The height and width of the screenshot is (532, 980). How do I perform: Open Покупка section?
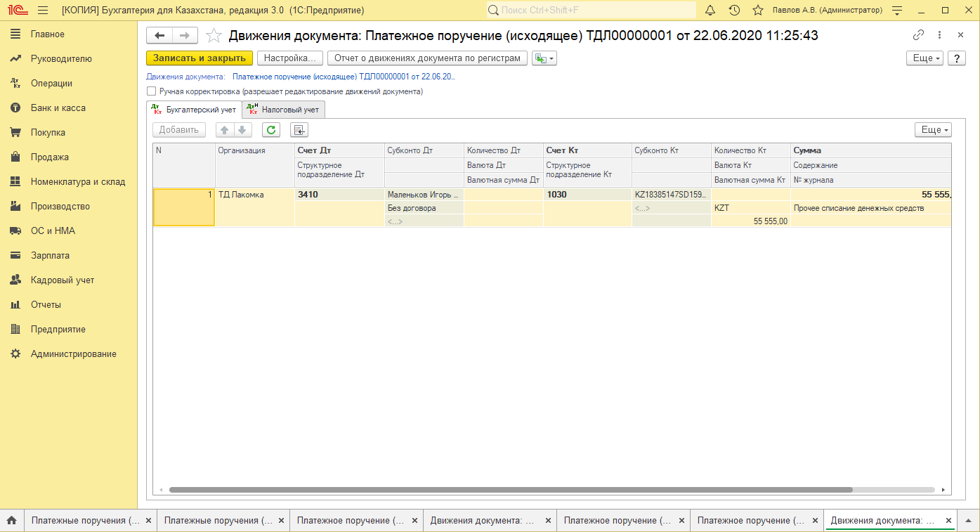click(48, 133)
